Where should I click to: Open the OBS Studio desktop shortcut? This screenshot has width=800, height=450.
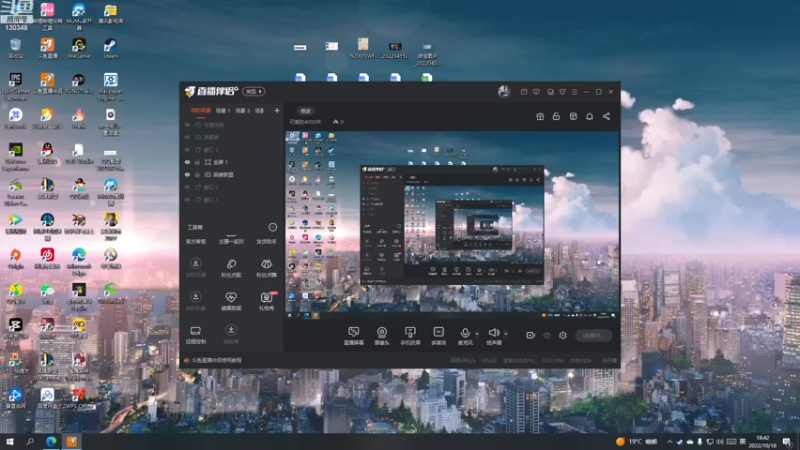(x=79, y=154)
